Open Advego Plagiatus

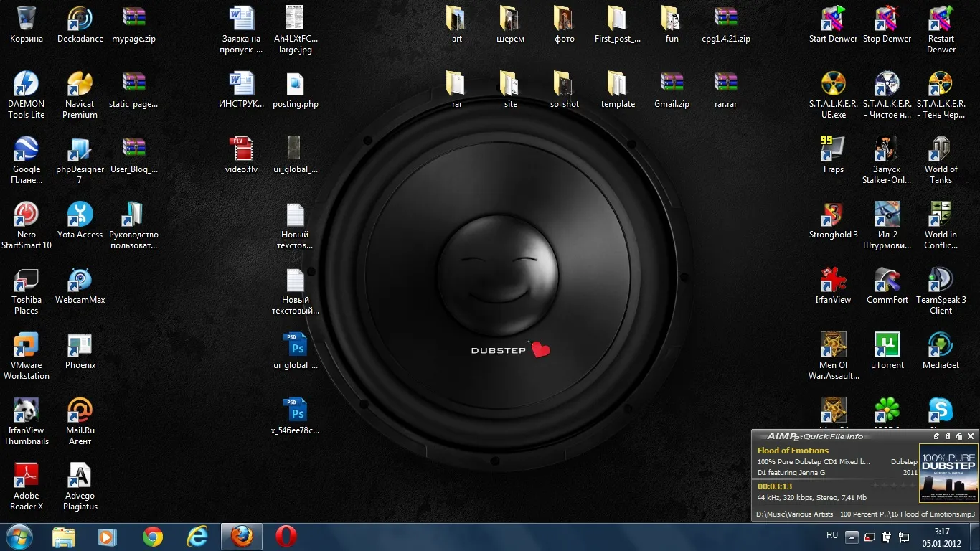pyautogui.click(x=80, y=486)
